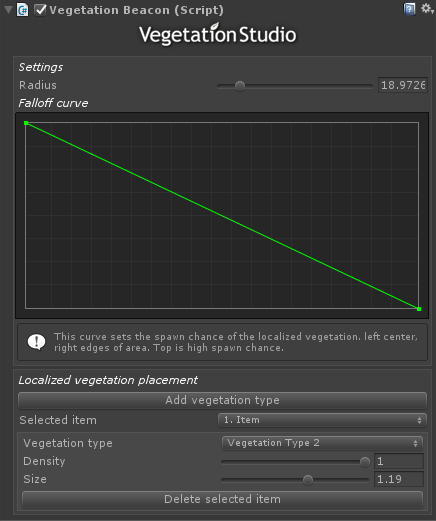Viewport: 436px width, 521px height.
Task: Click the Radius value field
Action: click(403, 85)
